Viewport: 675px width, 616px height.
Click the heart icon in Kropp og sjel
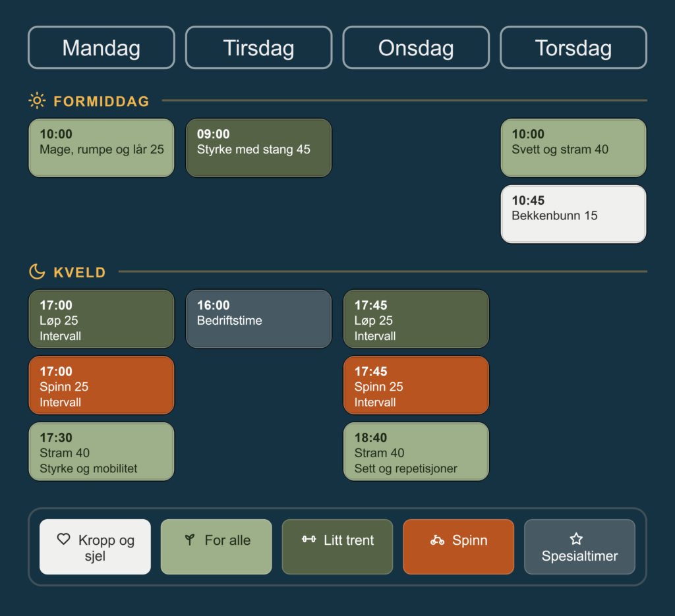coord(64,539)
